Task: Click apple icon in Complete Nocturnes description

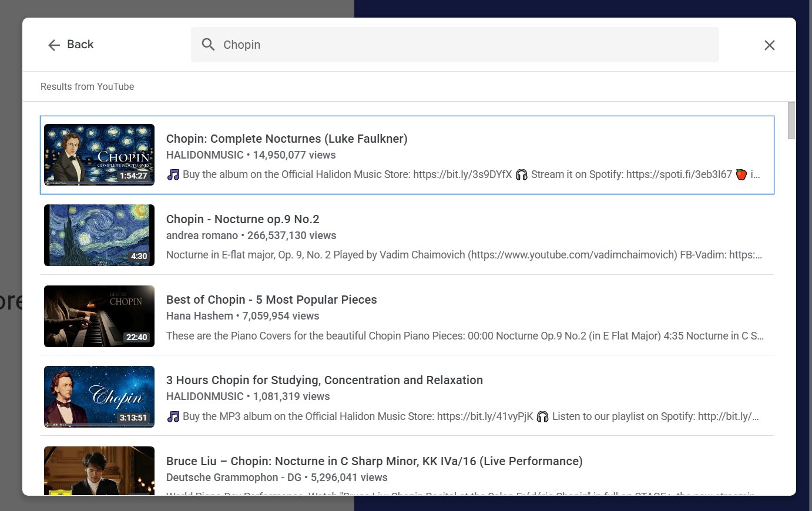Action: [x=741, y=174]
